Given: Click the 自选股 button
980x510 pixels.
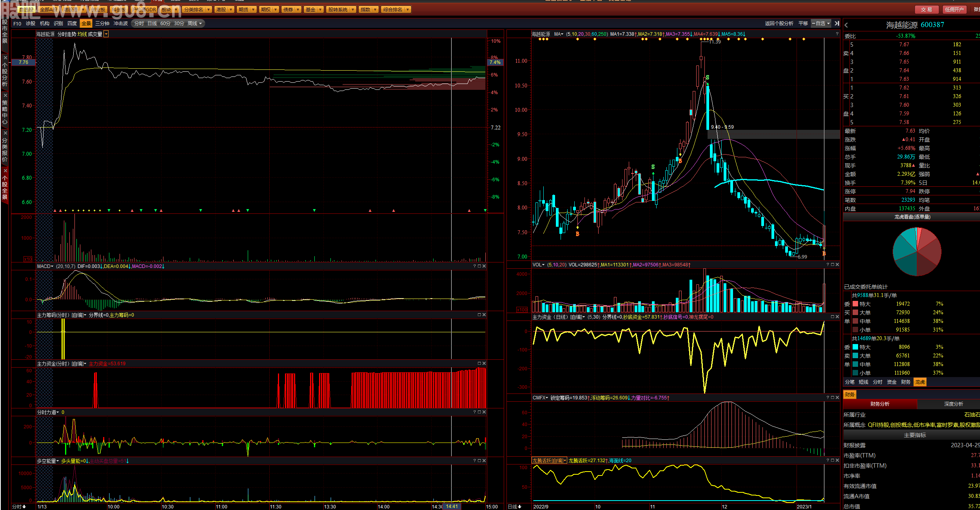Looking at the screenshot, I should click(27, 9).
